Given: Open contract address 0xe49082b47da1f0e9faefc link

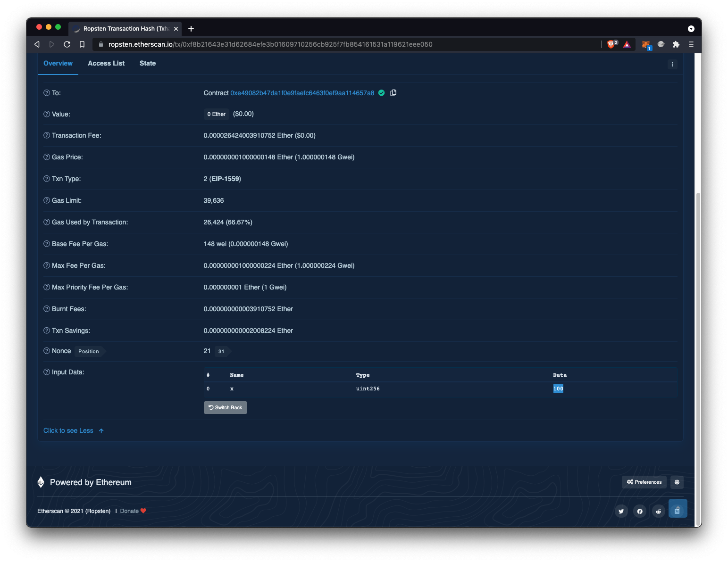Looking at the screenshot, I should [302, 93].
